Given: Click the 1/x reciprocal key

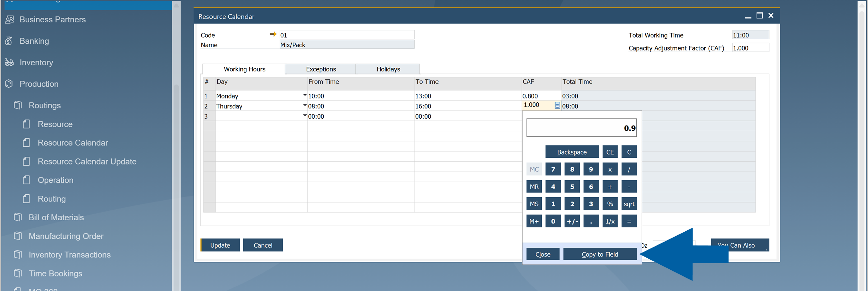Looking at the screenshot, I should tap(610, 221).
